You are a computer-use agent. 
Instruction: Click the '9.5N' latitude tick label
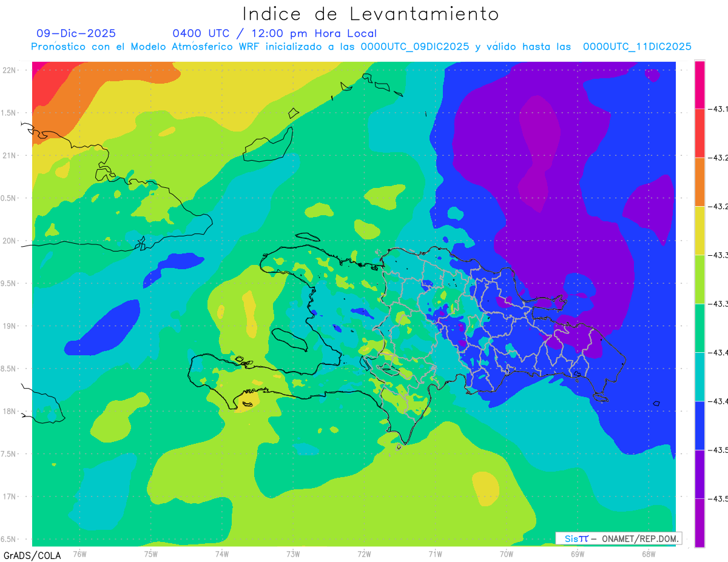pos(8,284)
